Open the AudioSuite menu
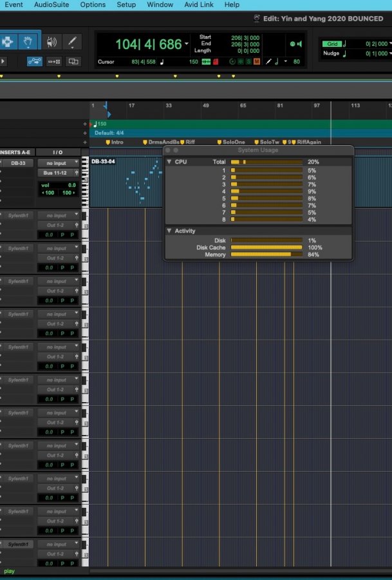Viewport: 392px width, 580px height. tap(53, 5)
